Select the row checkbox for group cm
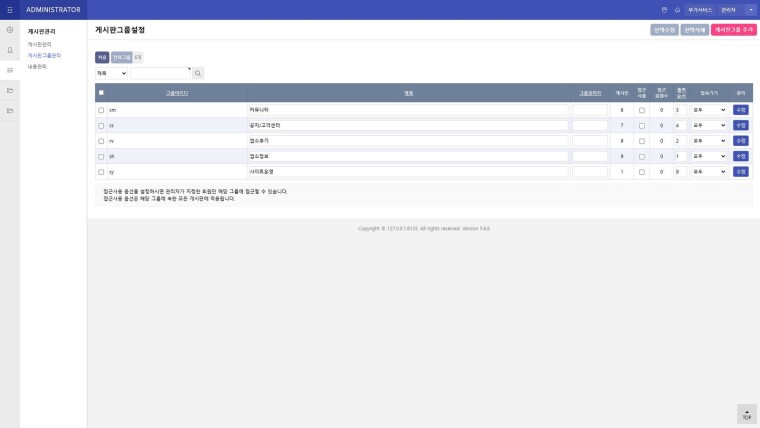 pos(101,110)
